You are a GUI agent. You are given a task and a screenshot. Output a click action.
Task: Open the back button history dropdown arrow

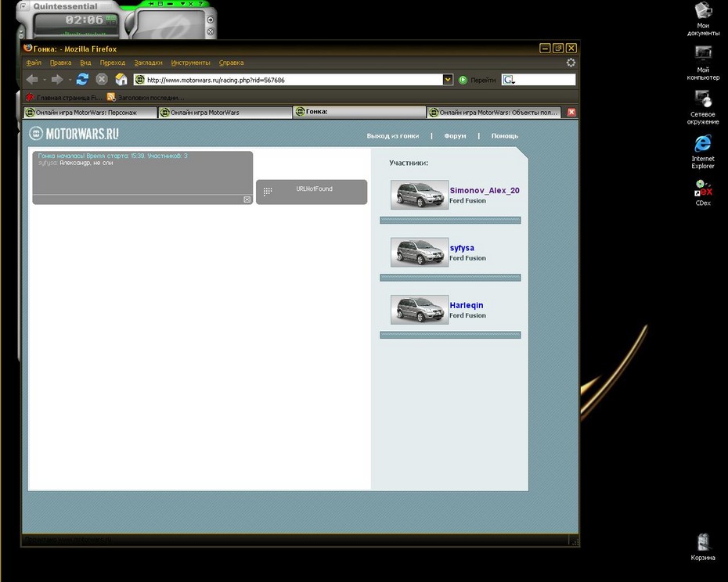[45, 80]
